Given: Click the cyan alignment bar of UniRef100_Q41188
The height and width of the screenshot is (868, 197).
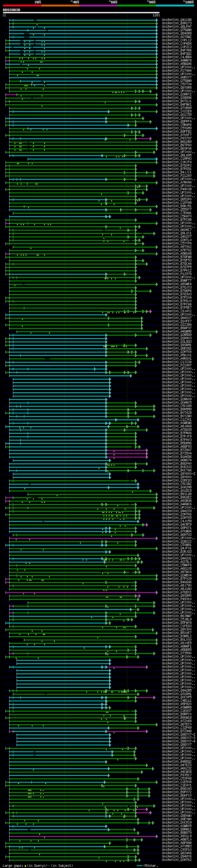Looking at the screenshot, I should click(83, 20).
